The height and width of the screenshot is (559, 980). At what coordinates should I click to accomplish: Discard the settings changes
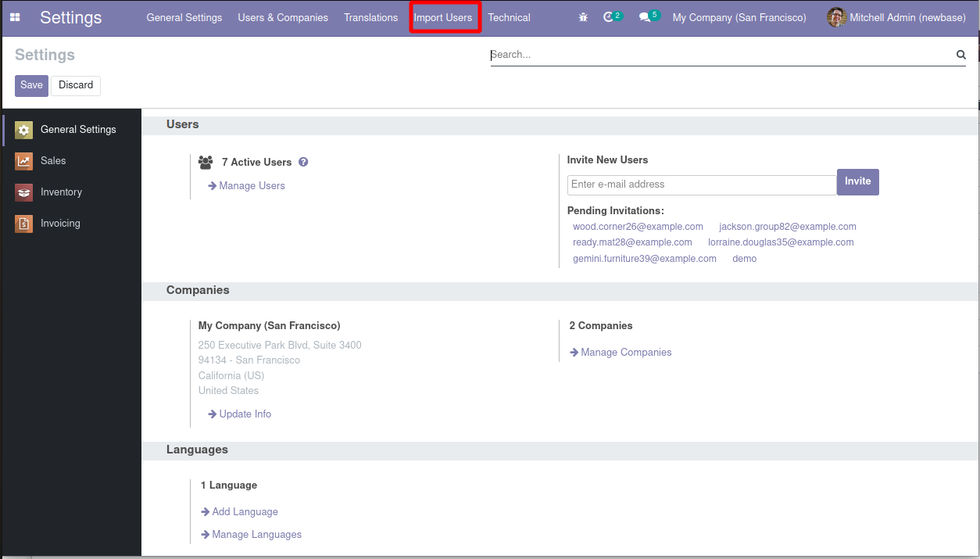[76, 85]
